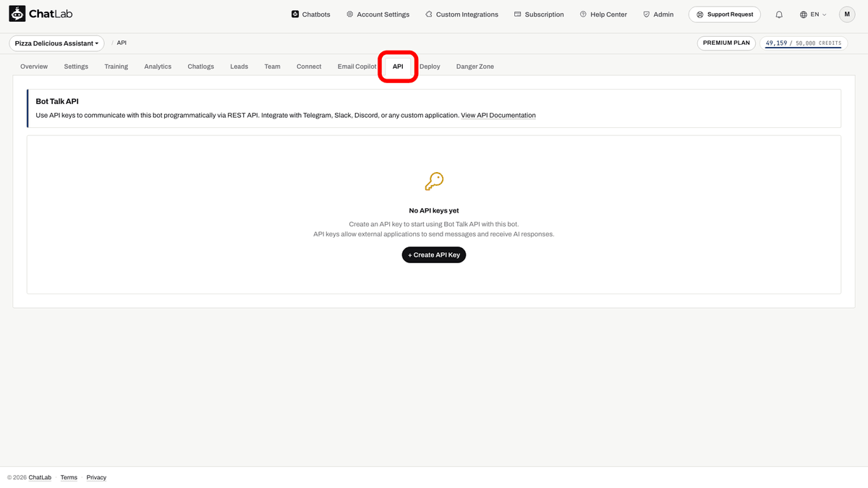Click the Privacy footer link

(96, 477)
